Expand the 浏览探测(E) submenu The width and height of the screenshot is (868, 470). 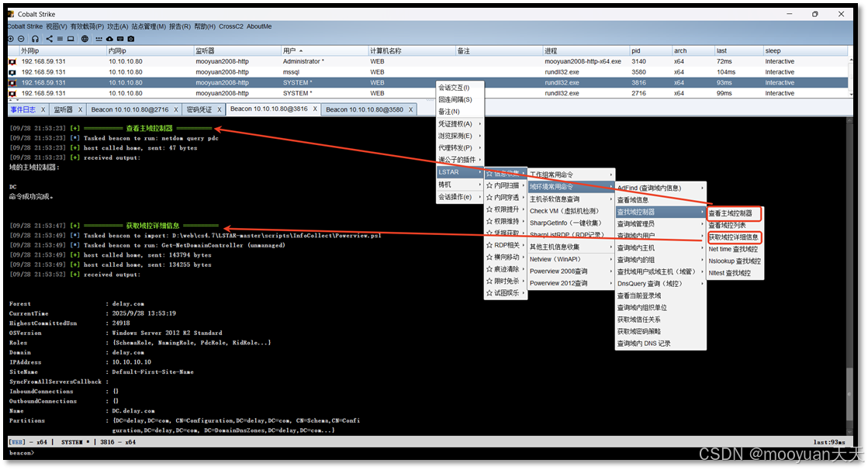[x=460, y=136]
